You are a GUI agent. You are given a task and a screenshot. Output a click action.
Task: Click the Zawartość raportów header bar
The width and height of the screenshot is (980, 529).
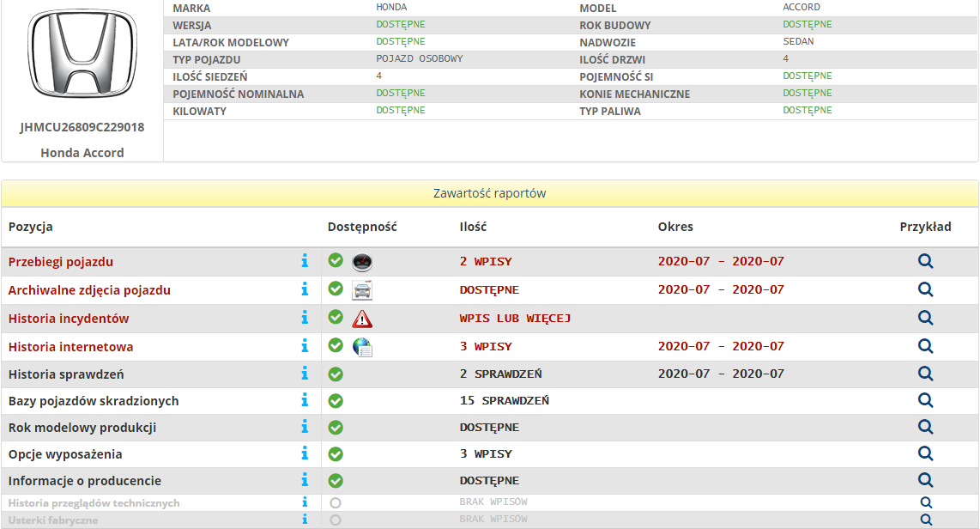click(x=489, y=193)
